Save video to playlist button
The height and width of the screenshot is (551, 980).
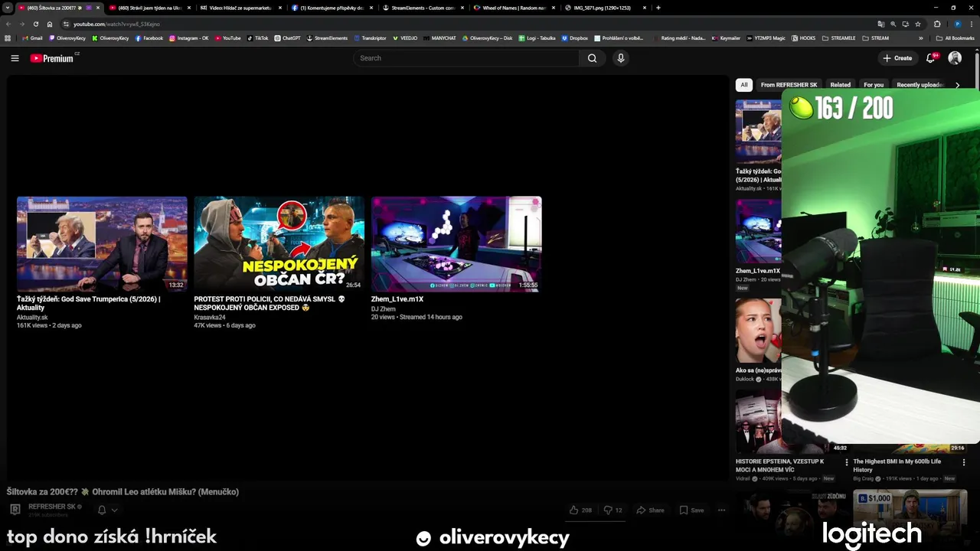click(691, 510)
